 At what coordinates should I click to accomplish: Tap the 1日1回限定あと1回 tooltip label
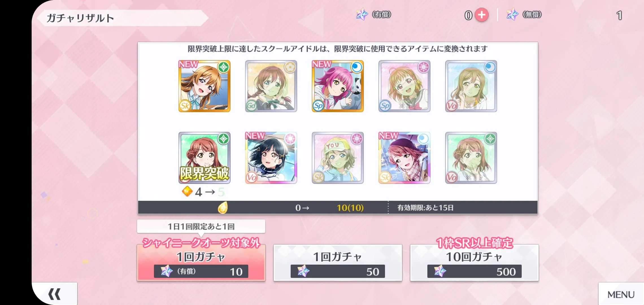(201, 226)
